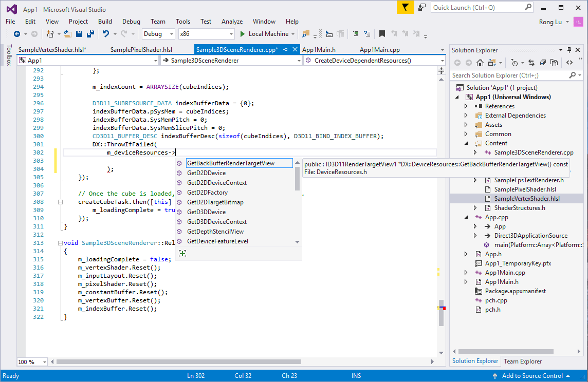Start debugging with the green play icon
The height and width of the screenshot is (382, 588).
(242, 34)
